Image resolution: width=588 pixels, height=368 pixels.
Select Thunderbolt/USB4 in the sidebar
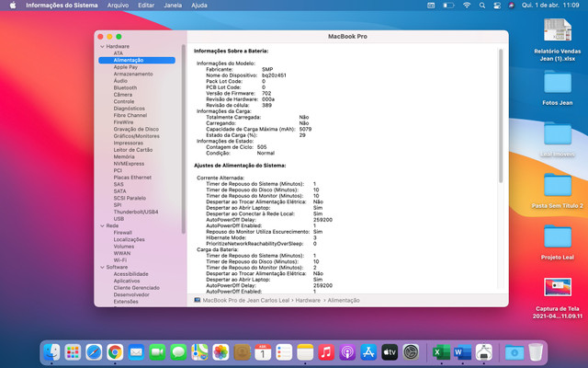[x=136, y=212]
